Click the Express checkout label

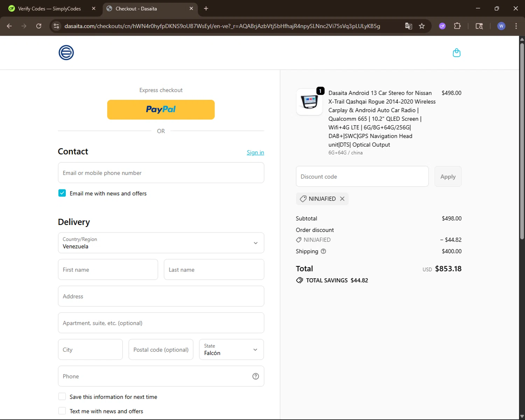pos(161,90)
